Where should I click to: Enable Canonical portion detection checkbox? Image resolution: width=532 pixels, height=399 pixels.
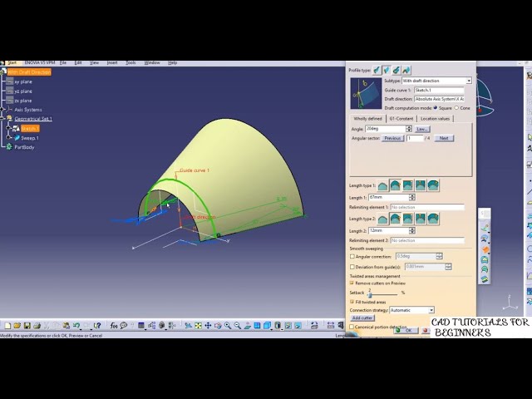pos(352,327)
